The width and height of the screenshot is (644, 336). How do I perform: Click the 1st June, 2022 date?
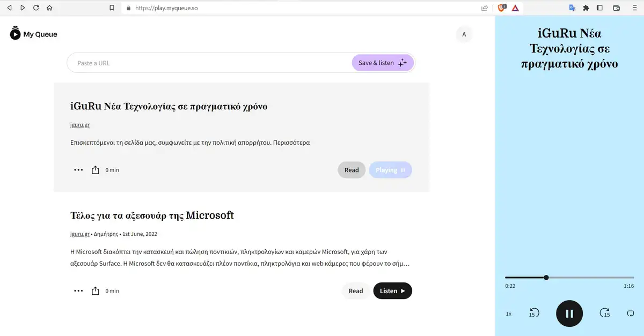tap(140, 234)
